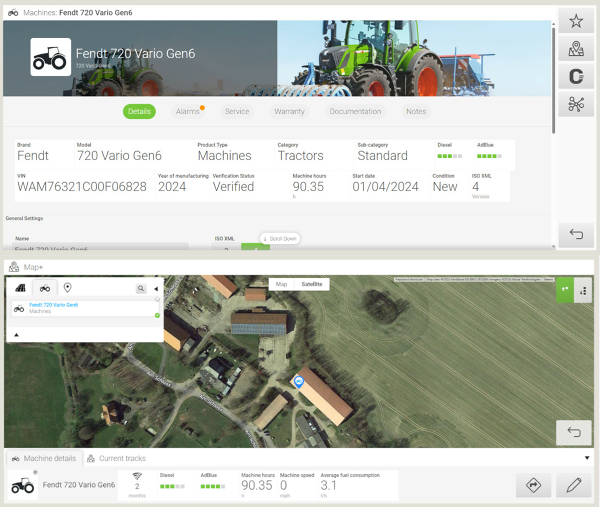
Task: Click the back arrow in Machines panel
Action: click(576, 234)
